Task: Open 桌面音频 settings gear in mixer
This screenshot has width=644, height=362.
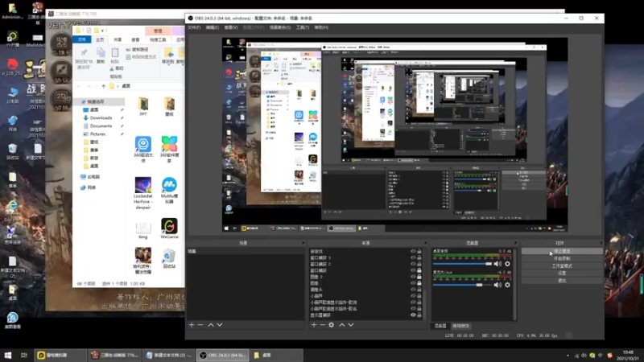Action: (508, 264)
